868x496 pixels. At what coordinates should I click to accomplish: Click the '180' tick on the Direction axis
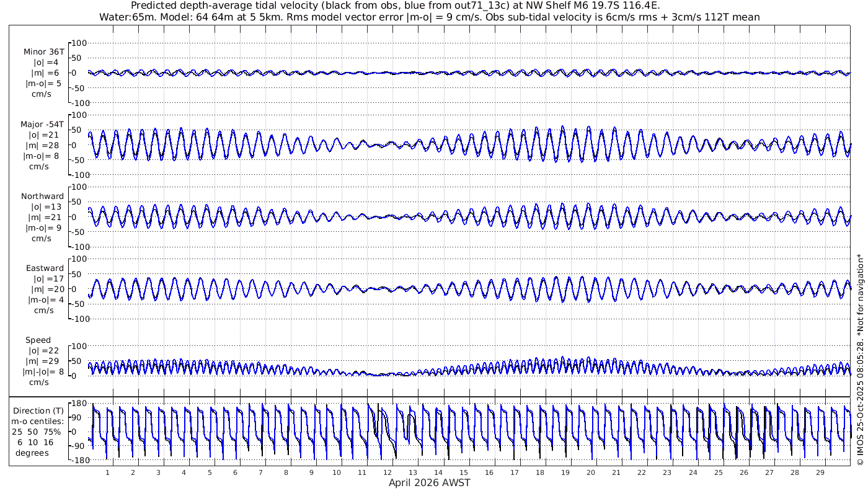coord(78,403)
